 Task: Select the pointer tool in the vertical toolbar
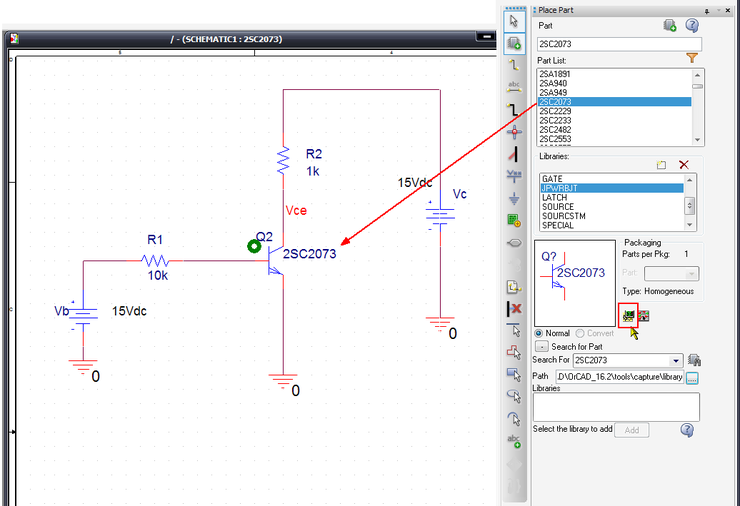[514, 20]
